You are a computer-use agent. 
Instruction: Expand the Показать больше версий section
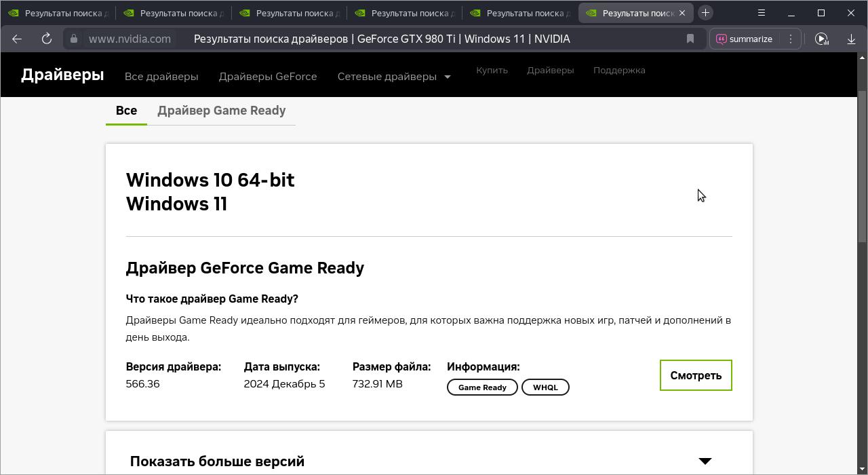point(429,461)
